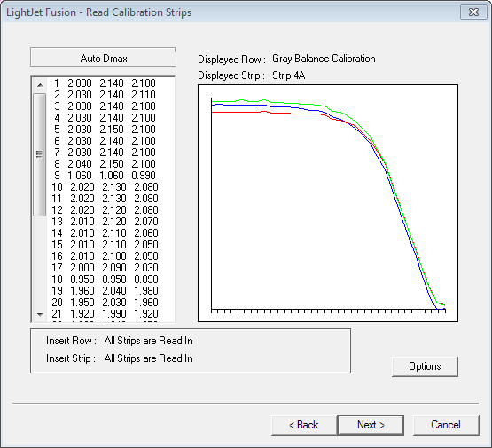This screenshot has height=448, width=492.
Task: Close the Read Calibration Strips window
Action: pyautogui.click(x=473, y=12)
